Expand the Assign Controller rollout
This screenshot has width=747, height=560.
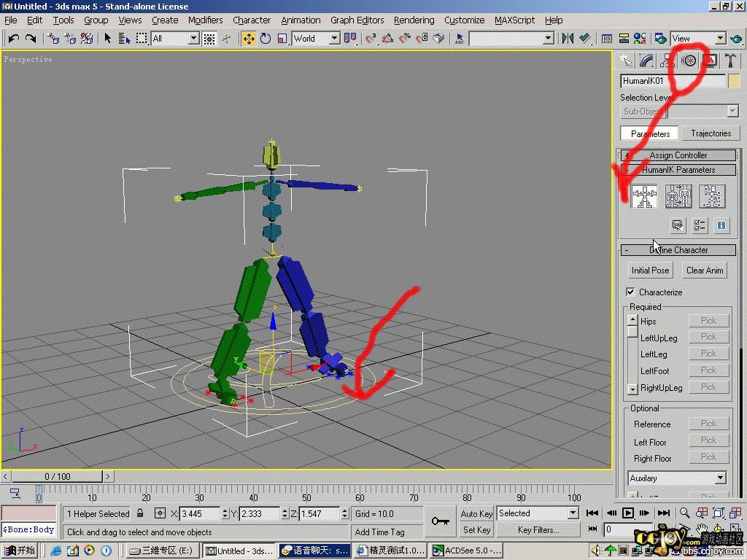678,155
